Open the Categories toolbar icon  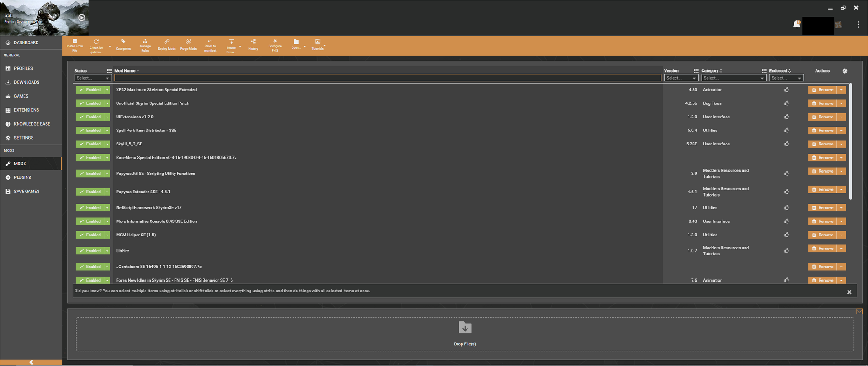[123, 45]
